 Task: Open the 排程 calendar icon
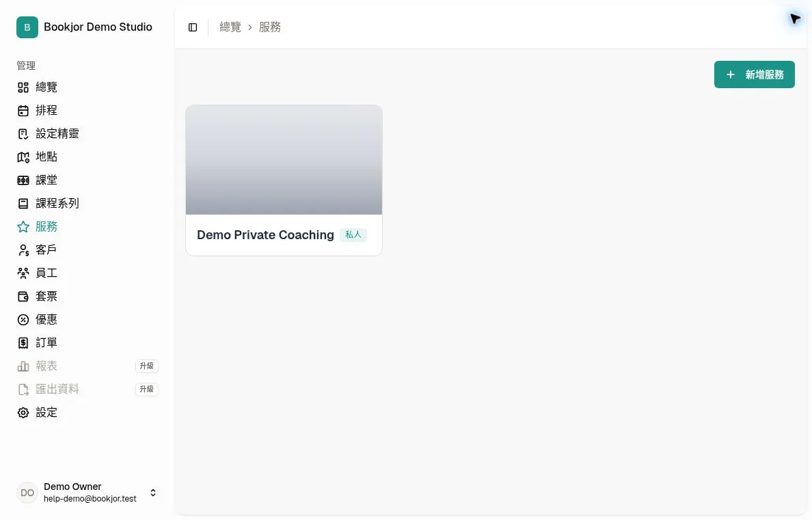23,111
